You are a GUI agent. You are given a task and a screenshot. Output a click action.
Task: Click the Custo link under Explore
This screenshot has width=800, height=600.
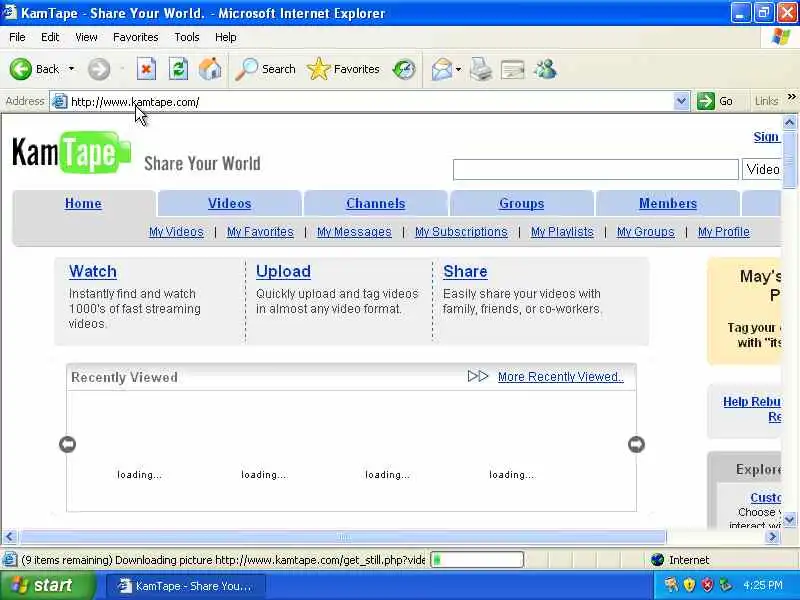point(765,497)
